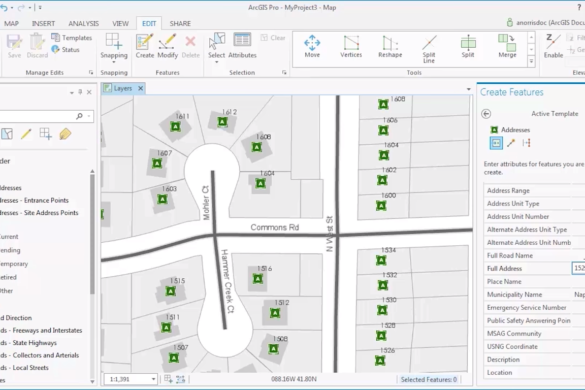585x390 pixels.
Task: Open the Contents pane options arrow
Action: click(72, 93)
